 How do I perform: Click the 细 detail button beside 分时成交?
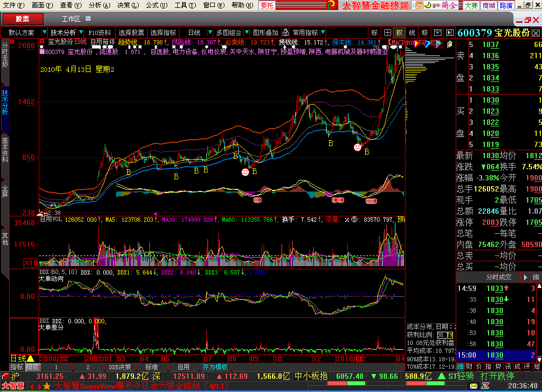[x=536, y=277]
